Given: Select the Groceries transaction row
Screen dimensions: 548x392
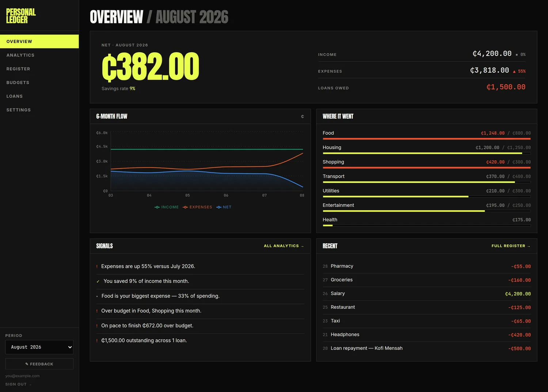Looking at the screenshot, I should tap(427, 280).
